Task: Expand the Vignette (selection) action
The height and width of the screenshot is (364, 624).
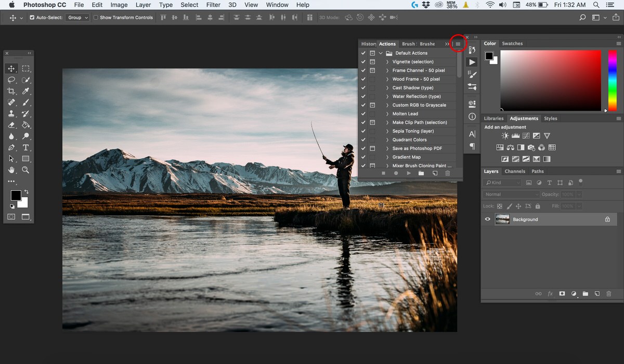Action: (x=387, y=62)
